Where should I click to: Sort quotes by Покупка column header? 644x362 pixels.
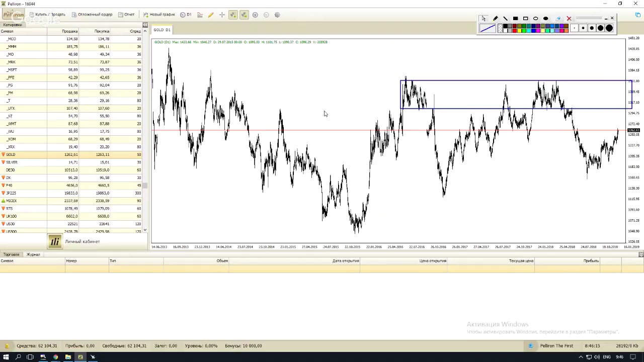coord(96,31)
